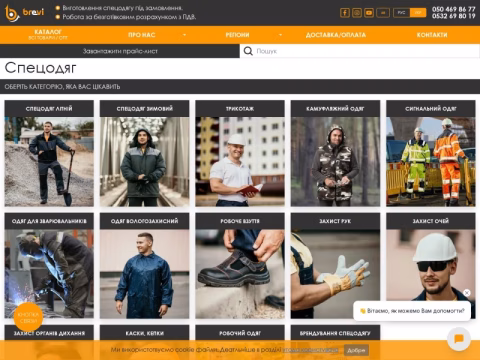The height and width of the screenshot is (360, 480).
Task: Open Трикотаж category header
Action: [x=240, y=108]
